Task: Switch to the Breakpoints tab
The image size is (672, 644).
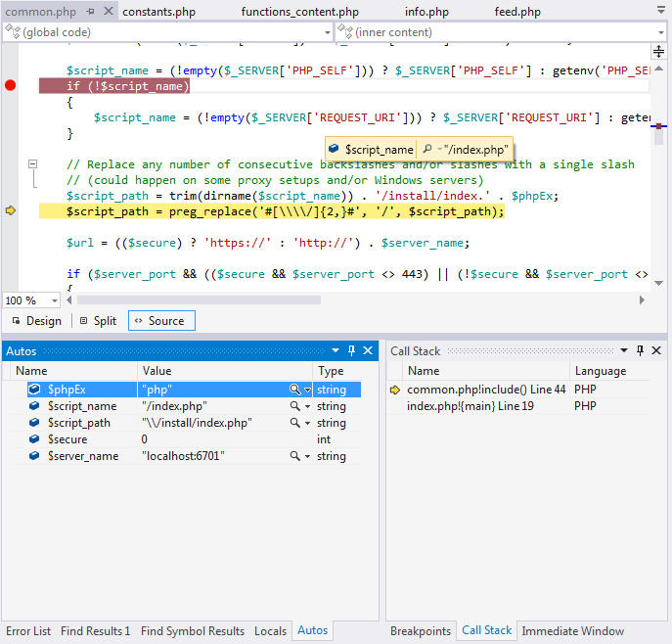Action: 421,631
